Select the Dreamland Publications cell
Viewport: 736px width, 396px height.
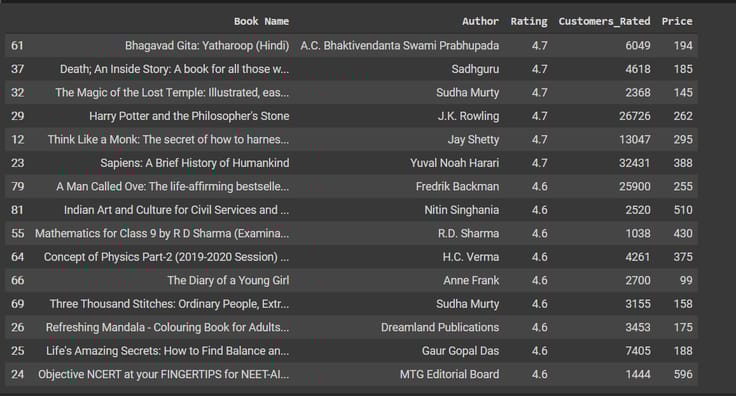440,327
